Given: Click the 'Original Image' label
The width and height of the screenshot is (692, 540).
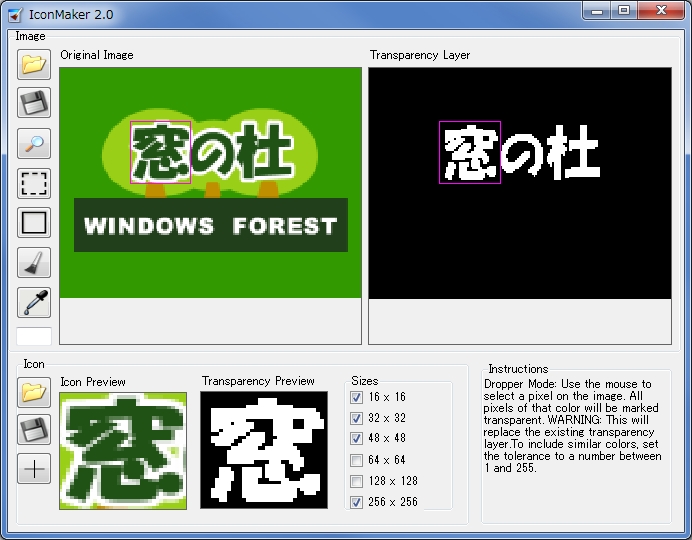Looking at the screenshot, I should point(97,55).
